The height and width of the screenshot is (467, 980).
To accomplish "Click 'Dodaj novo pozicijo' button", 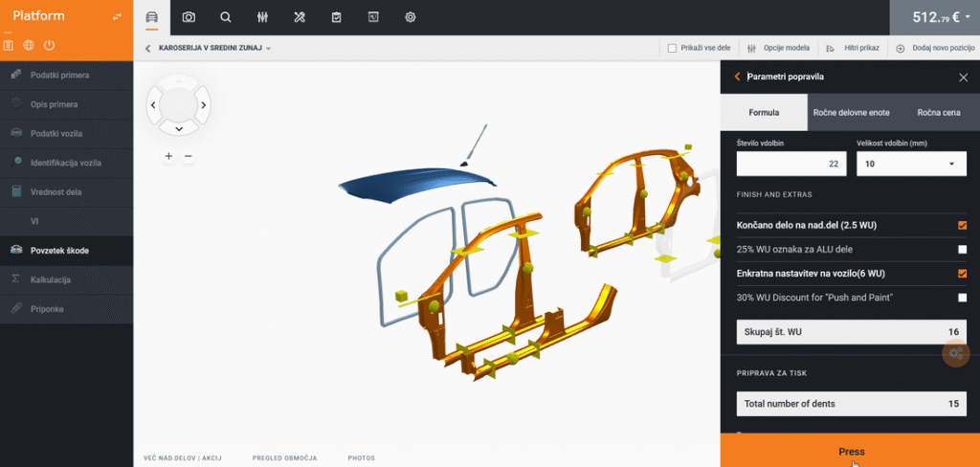I will coord(933,48).
